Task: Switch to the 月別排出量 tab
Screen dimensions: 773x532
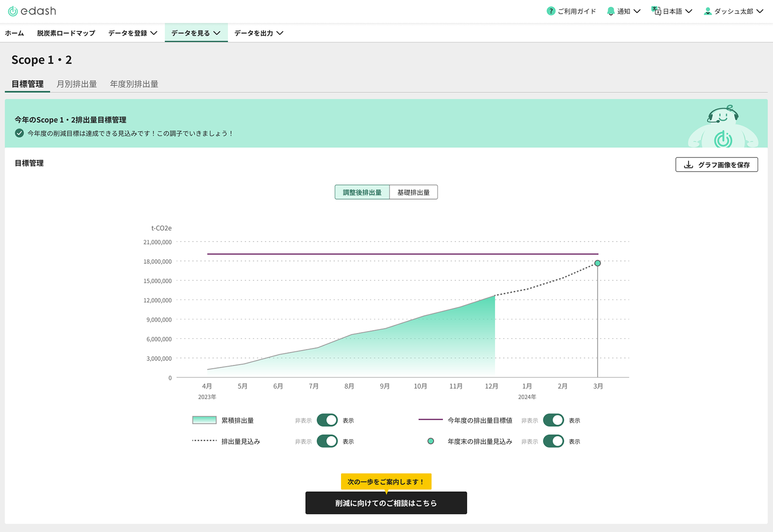Action: (77, 84)
